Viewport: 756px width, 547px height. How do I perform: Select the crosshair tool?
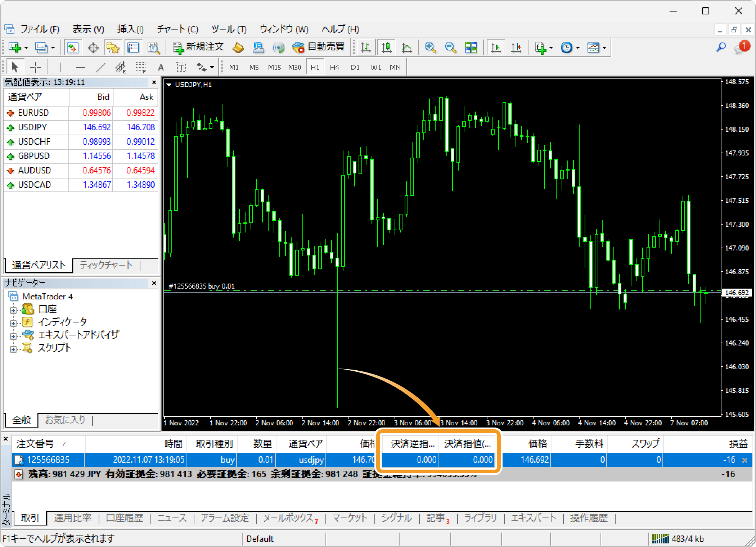click(x=36, y=67)
